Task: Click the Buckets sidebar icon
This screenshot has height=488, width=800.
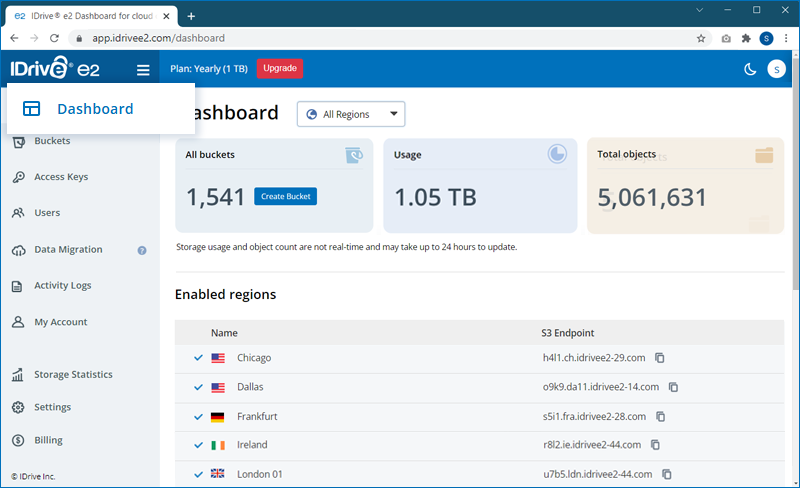Action: tap(18, 141)
